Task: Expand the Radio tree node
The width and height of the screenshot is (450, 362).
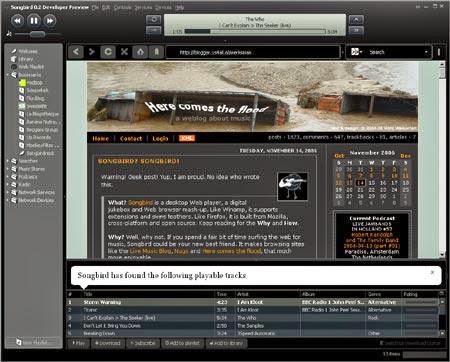Action: coord(8,184)
